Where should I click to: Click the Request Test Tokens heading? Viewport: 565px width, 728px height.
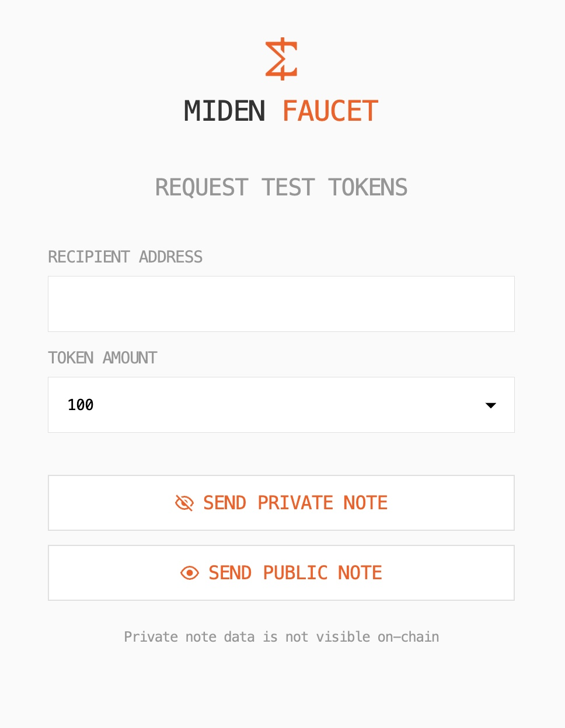tap(281, 187)
